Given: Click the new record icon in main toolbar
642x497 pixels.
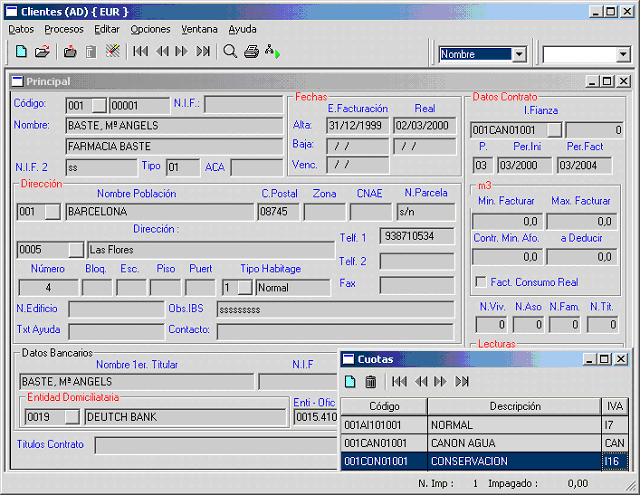Looking at the screenshot, I should [20, 51].
